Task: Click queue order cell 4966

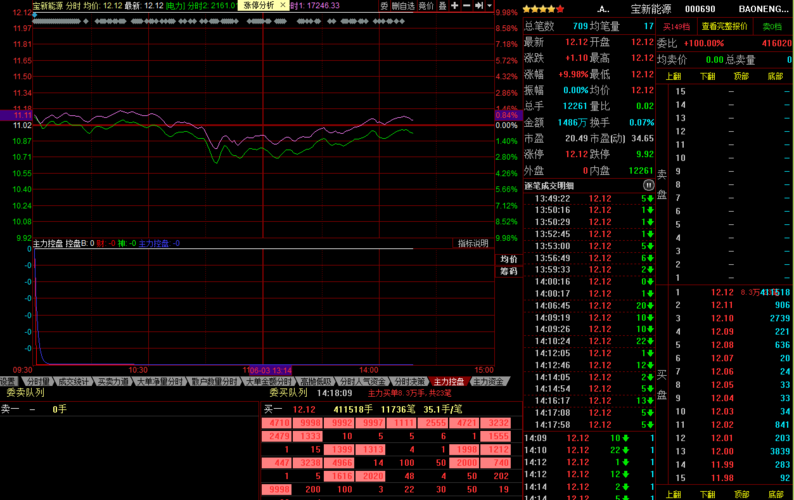Action: (339, 463)
